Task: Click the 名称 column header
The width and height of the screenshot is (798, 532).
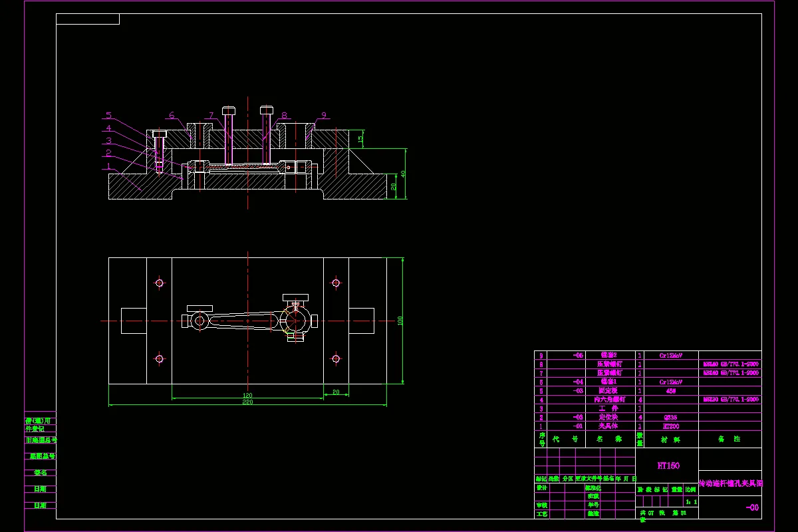Action: (x=609, y=440)
